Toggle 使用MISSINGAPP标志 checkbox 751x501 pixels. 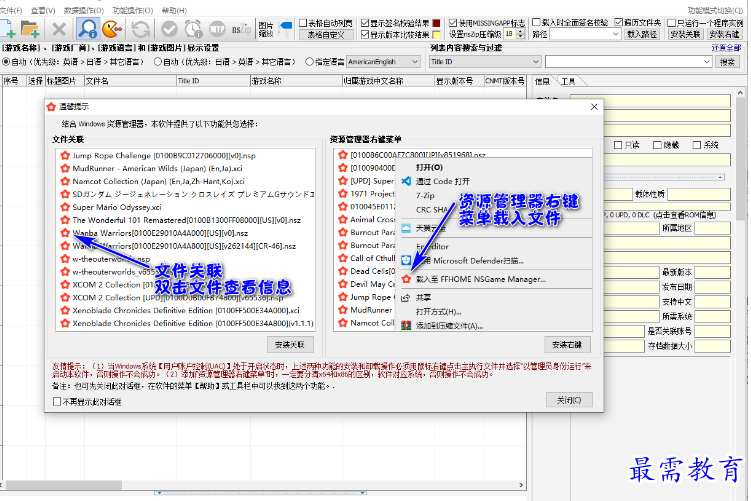pos(453,23)
